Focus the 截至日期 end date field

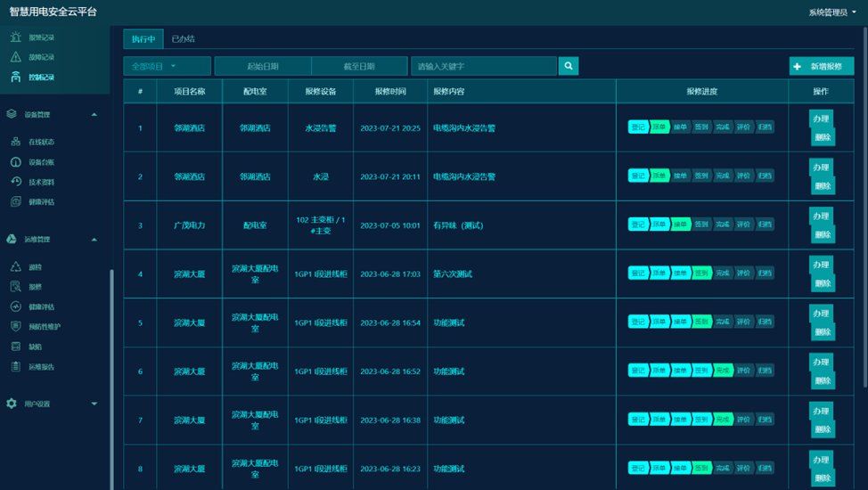click(x=359, y=66)
